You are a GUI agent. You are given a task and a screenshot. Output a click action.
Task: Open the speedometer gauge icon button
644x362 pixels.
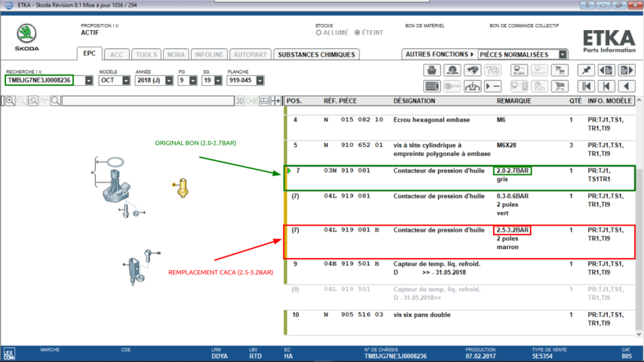point(452,70)
